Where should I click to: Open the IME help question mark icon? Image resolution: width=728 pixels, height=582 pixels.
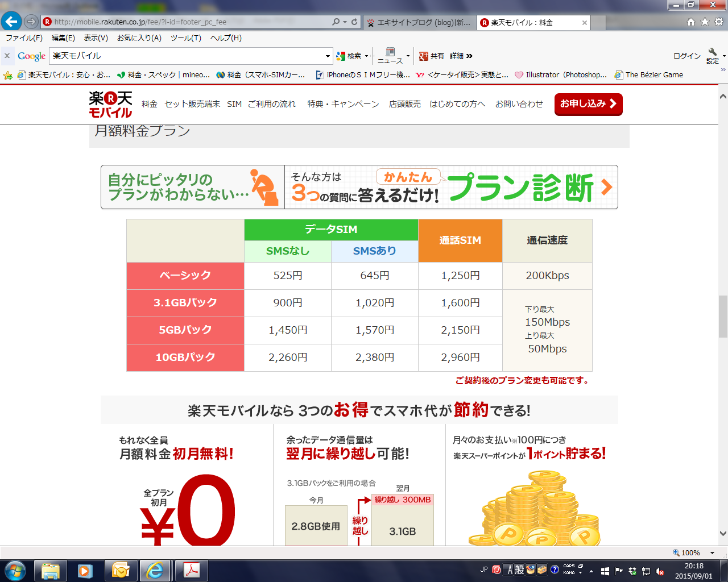click(x=555, y=569)
